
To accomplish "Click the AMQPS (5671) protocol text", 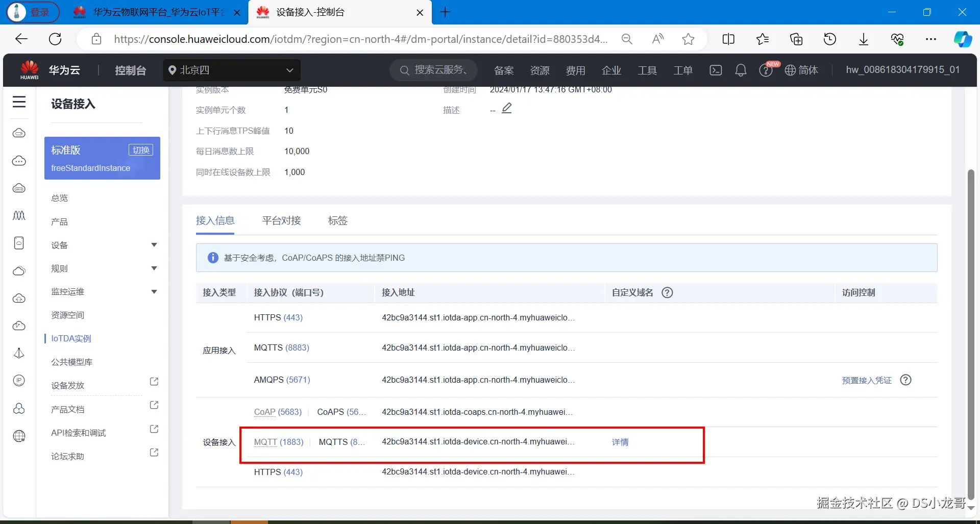I will 282,380.
